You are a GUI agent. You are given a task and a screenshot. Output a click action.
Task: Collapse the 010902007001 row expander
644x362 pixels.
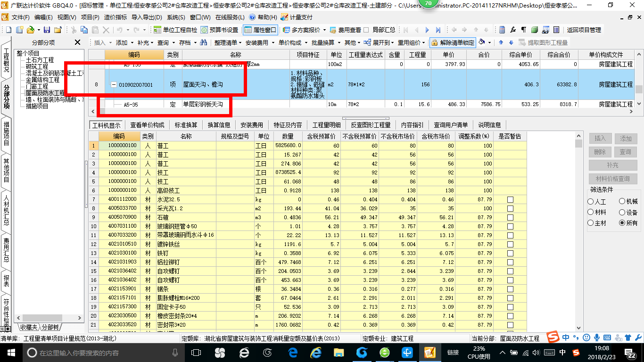[x=114, y=85]
